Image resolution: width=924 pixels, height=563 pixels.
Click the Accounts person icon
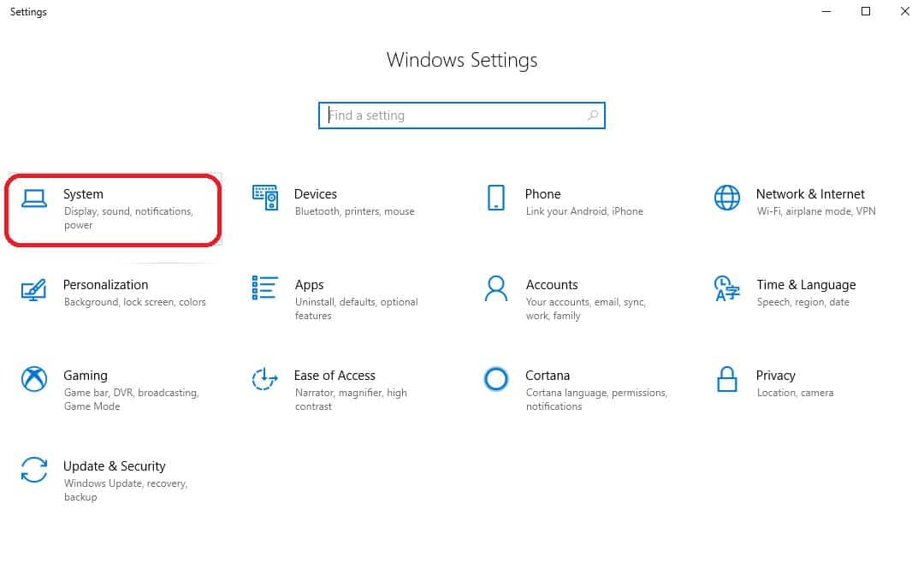(x=496, y=288)
